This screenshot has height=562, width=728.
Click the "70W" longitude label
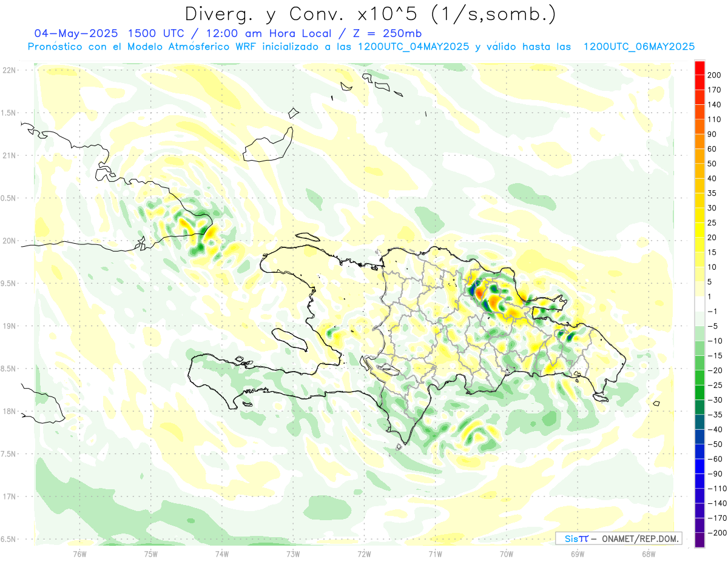(x=506, y=554)
